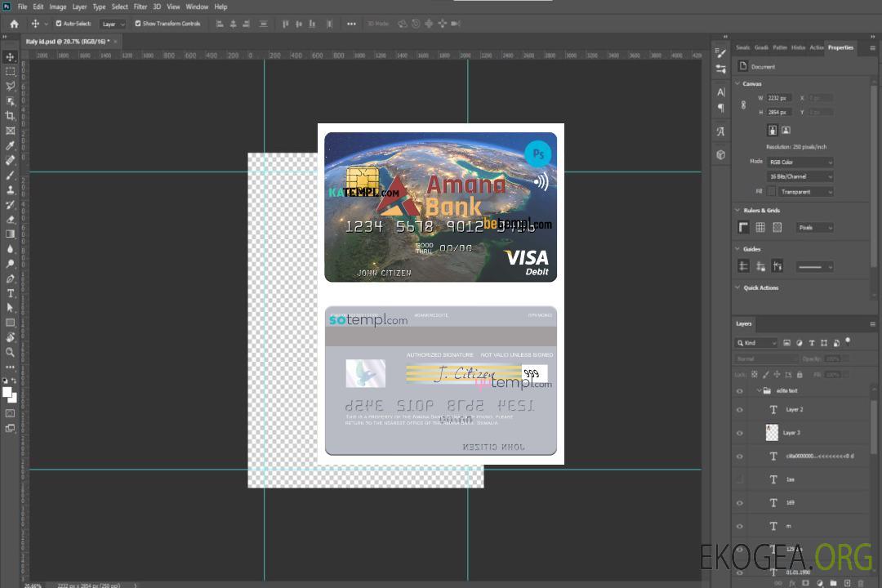
Task: Click the Home icon in options bar
Action: point(14,24)
